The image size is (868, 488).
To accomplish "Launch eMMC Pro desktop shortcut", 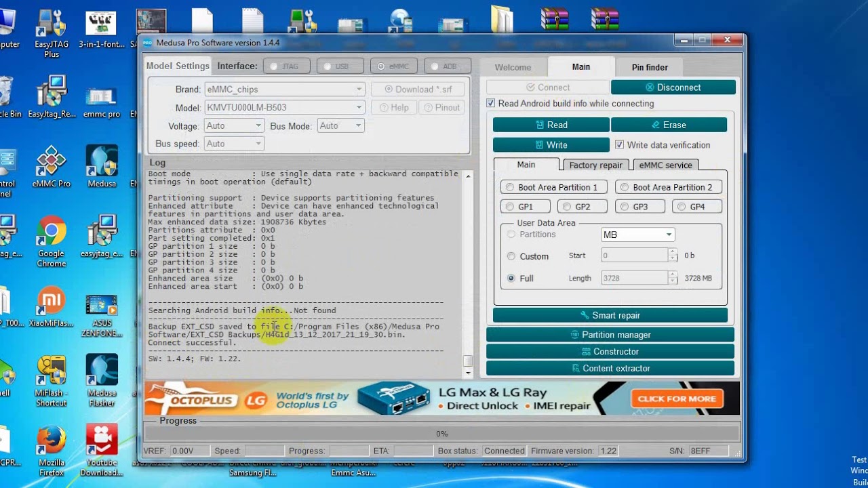I will (x=52, y=167).
